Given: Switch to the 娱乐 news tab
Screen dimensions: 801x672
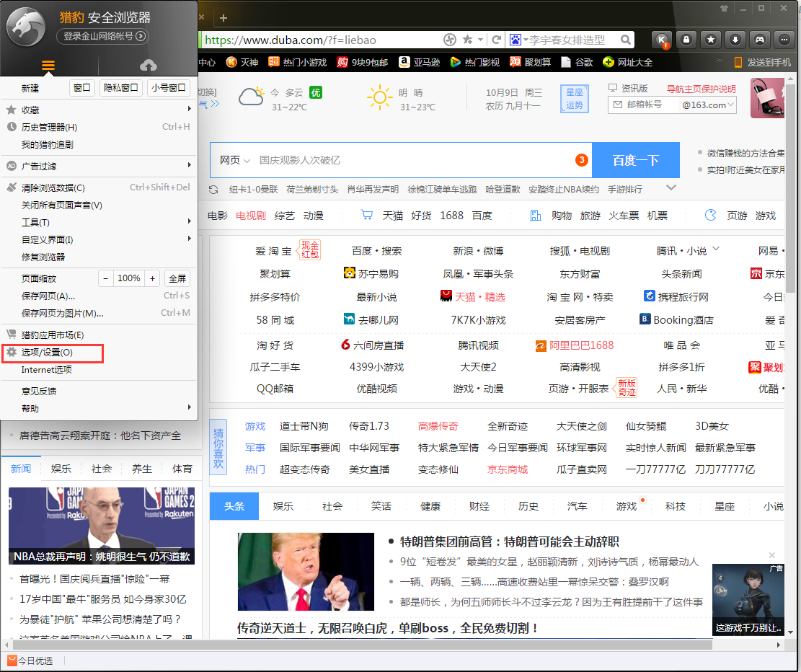Looking at the screenshot, I should [x=61, y=468].
